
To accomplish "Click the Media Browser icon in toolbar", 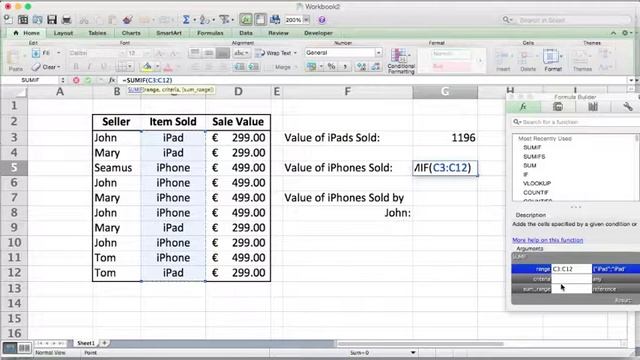I will 275,19.
